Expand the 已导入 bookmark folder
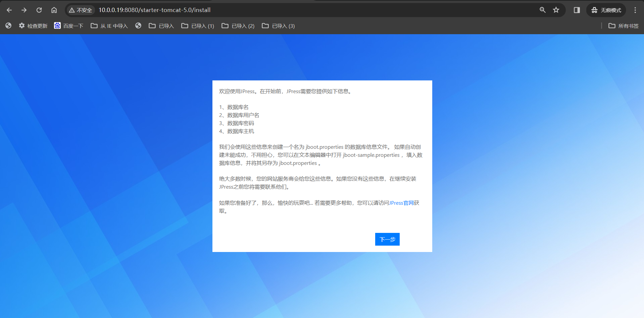This screenshot has width=644, height=318. click(x=161, y=26)
